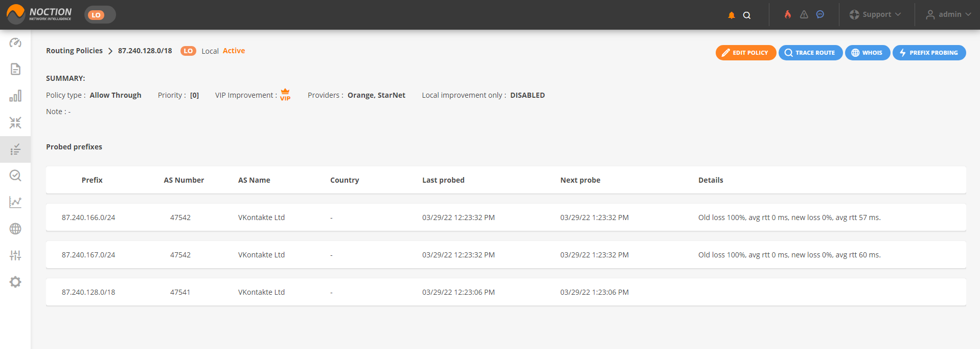Open the globe icon in sidebar

15,229
